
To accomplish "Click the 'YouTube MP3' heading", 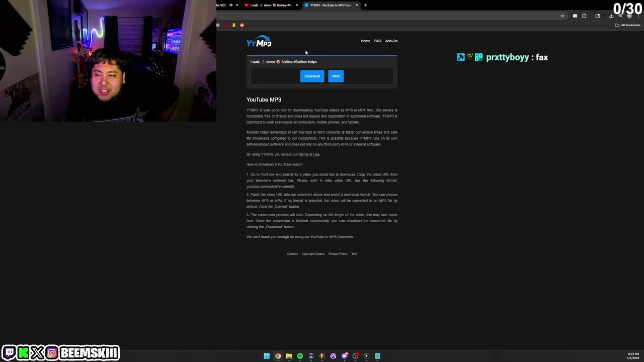I will click(x=264, y=100).
